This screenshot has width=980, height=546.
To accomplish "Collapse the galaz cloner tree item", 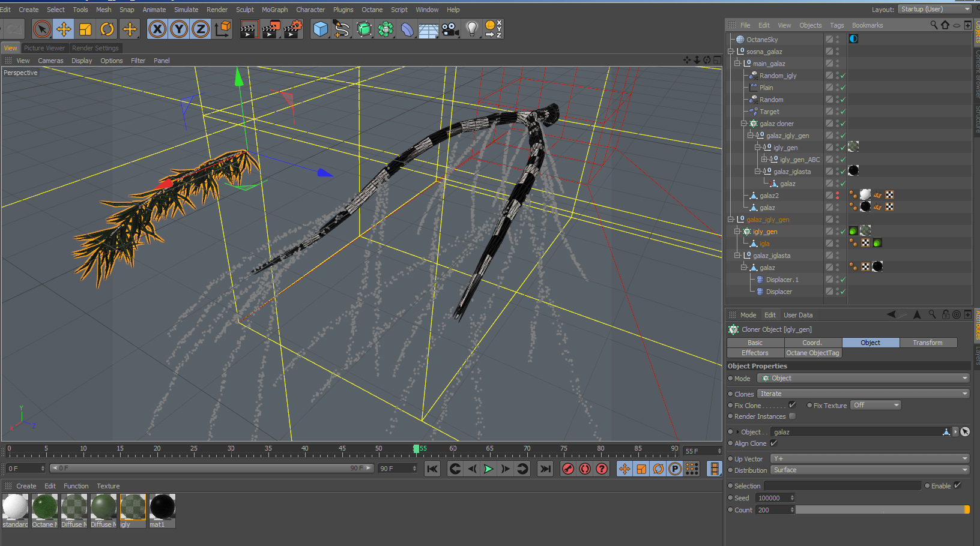I will tap(744, 124).
